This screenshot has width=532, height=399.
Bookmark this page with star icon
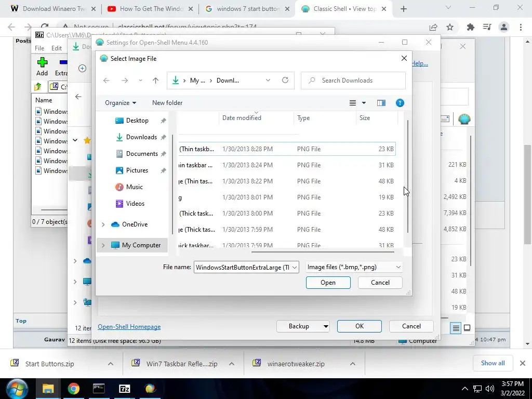pos(450,27)
